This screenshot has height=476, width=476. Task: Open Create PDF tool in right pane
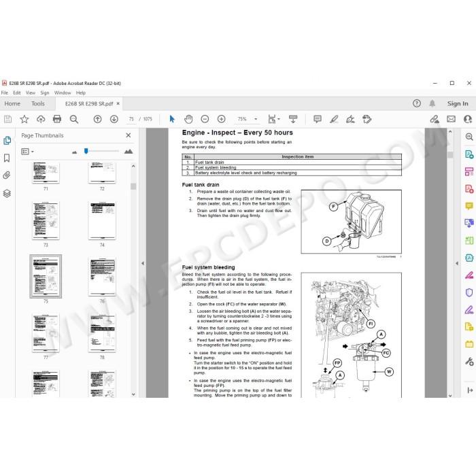469,189
